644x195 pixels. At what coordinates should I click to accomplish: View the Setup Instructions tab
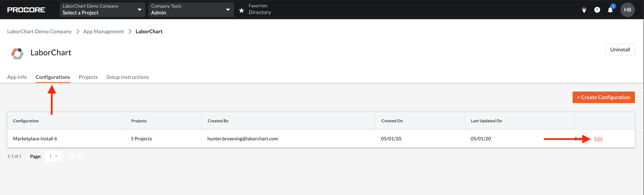click(x=127, y=77)
